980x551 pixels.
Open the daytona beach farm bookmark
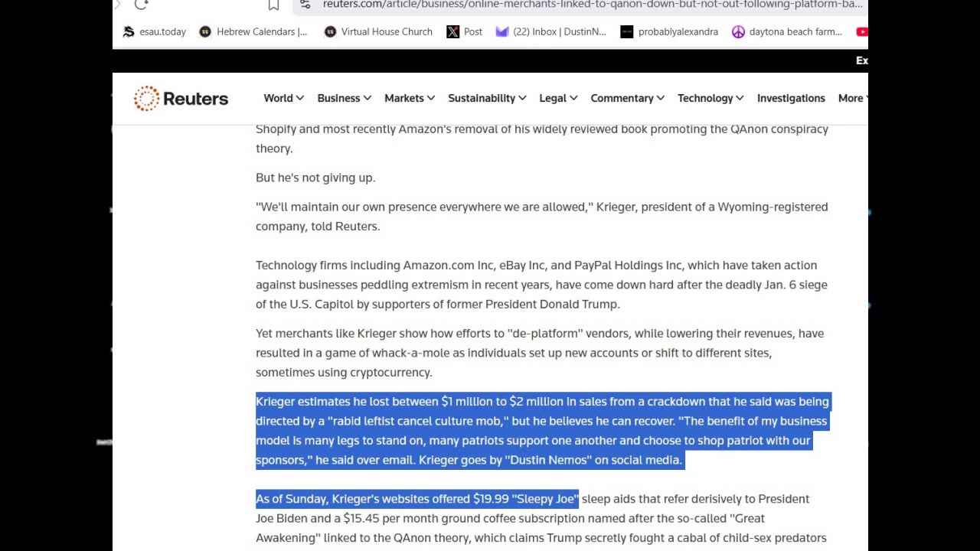[787, 31]
